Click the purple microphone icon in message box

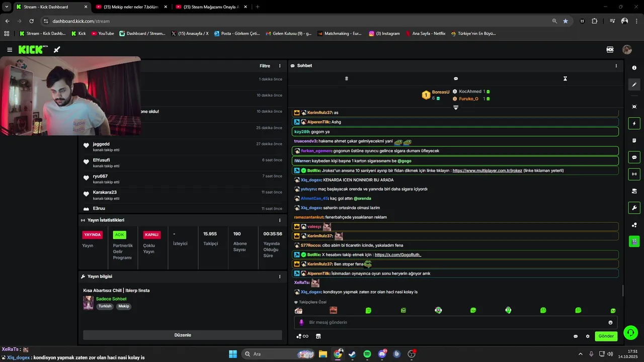[301, 322]
